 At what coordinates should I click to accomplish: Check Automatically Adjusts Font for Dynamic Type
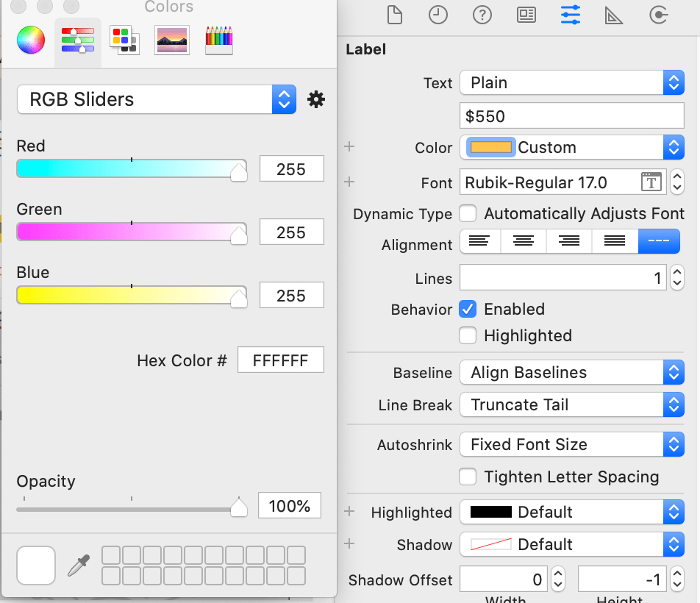coord(468,214)
